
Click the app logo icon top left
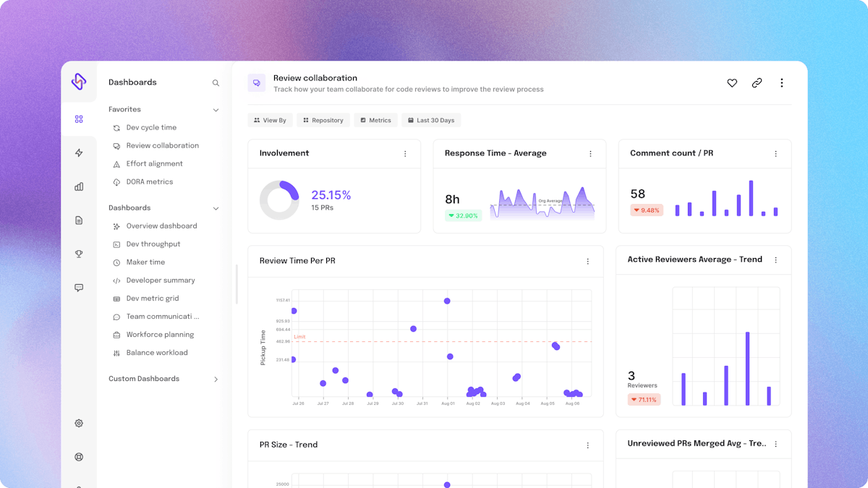tap(80, 82)
